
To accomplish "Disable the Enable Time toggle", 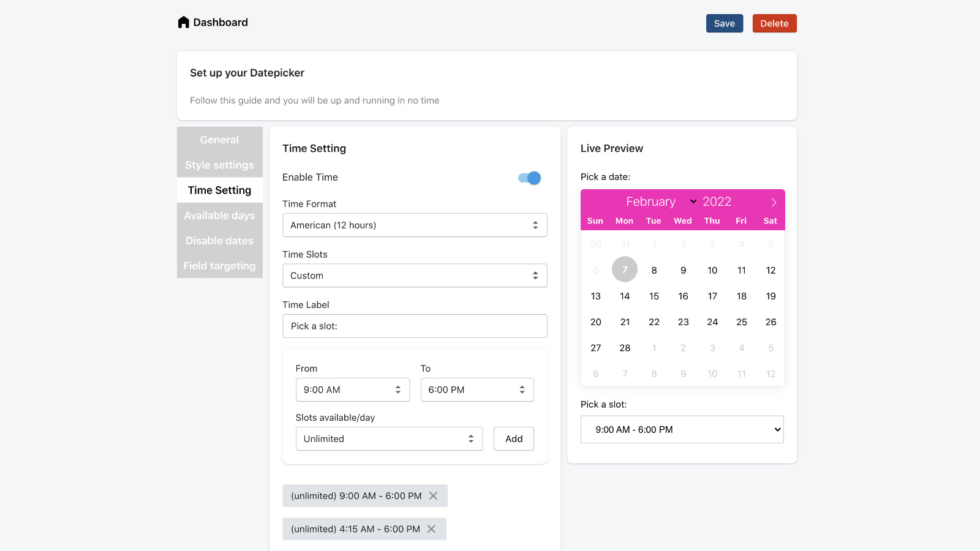I will coord(528,178).
